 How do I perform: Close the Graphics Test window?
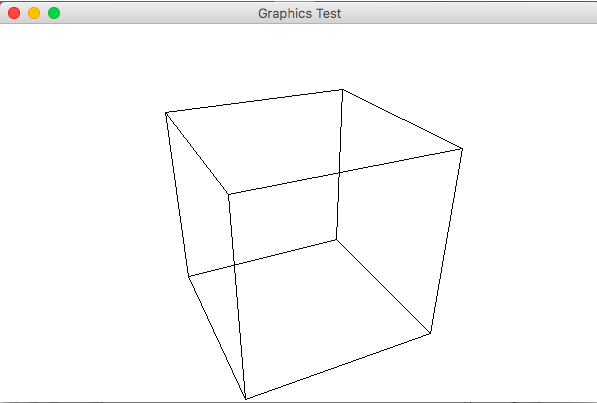[x=14, y=13]
